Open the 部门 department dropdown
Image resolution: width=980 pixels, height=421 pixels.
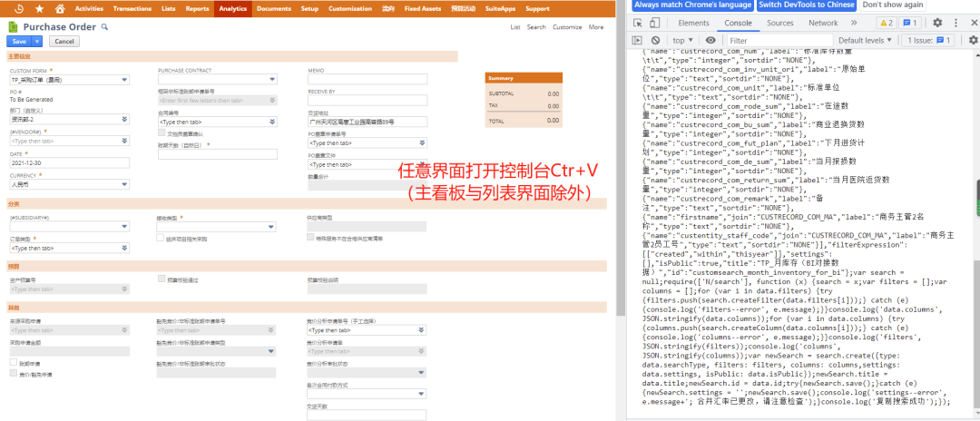[x=124, y=119]
